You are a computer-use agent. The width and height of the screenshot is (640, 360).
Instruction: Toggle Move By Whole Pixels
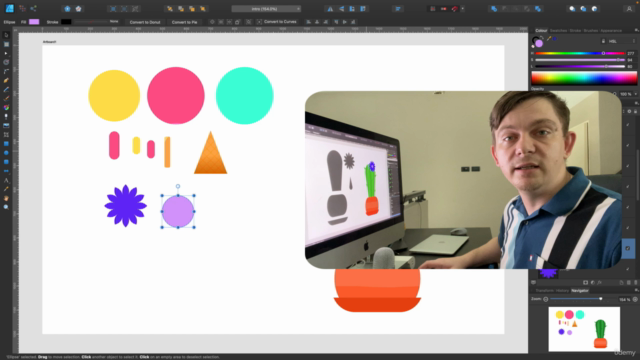point(444,9)
